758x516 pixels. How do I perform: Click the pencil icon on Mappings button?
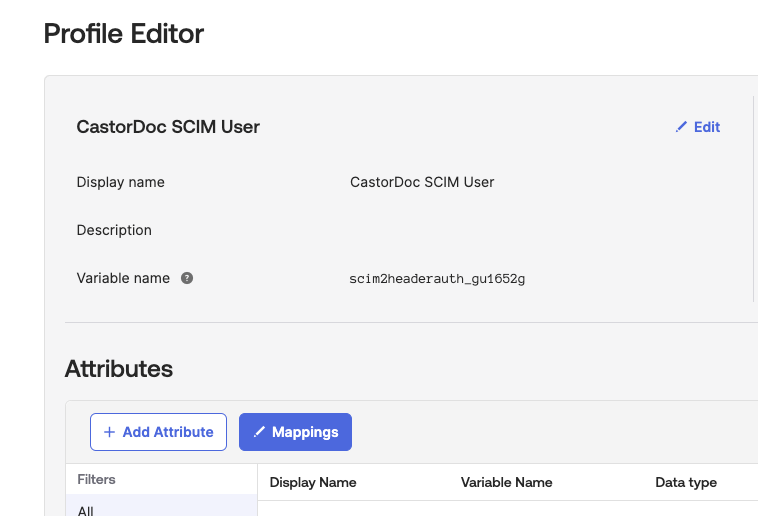[259, 432]
